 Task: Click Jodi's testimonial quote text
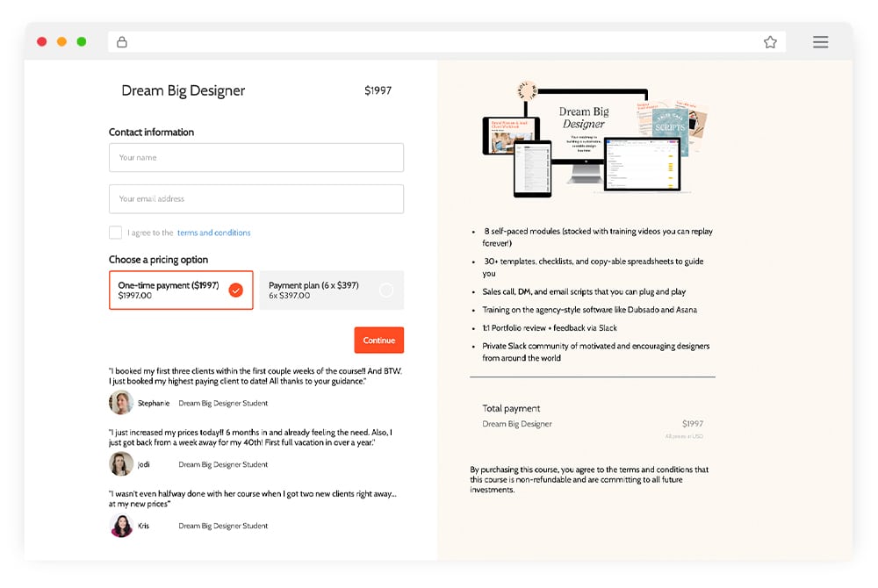(251, 438)
